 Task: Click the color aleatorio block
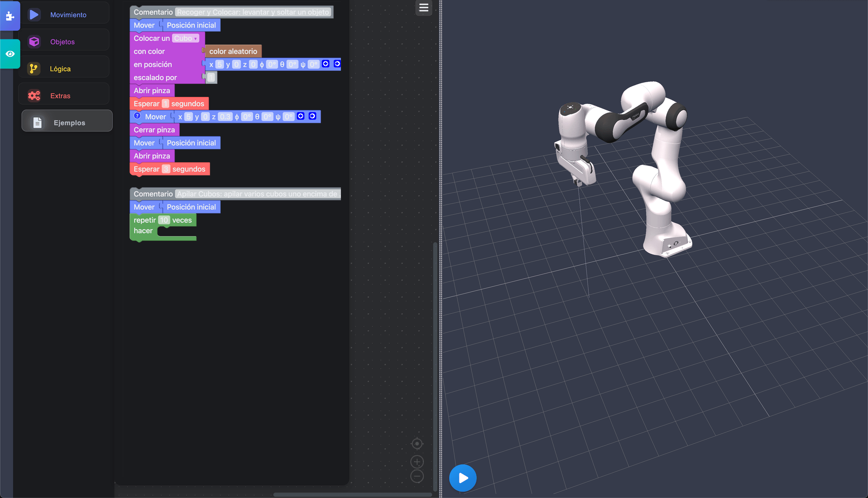(x=233, y=51)
